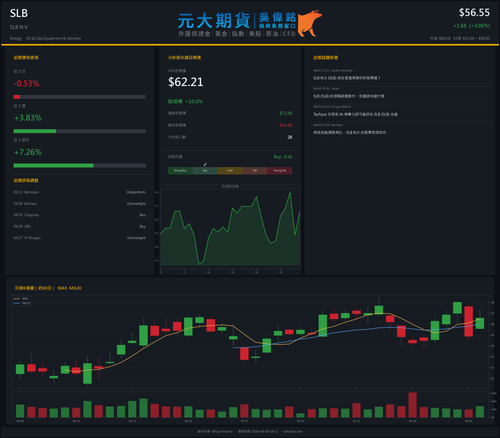Click the analyst count 28
Image resolution: width=500 pixels, height=438 pixels.
point(290,137)
